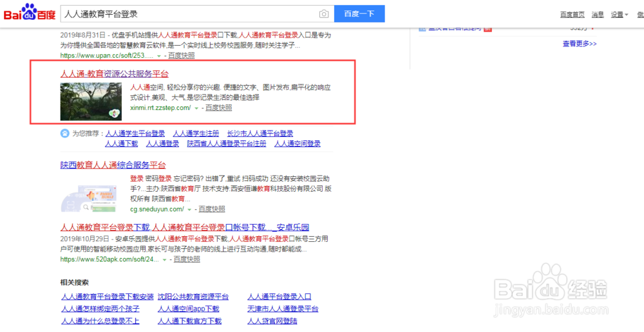The width and height of the screenshot is (644, 332).
Task: Open cg.sneduyun.com URL link
Action: tap(157, 209)
